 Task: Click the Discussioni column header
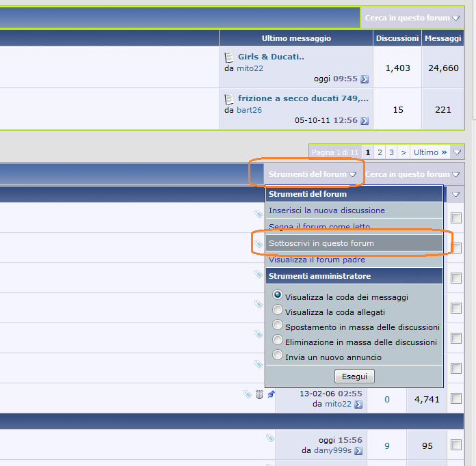397,38
